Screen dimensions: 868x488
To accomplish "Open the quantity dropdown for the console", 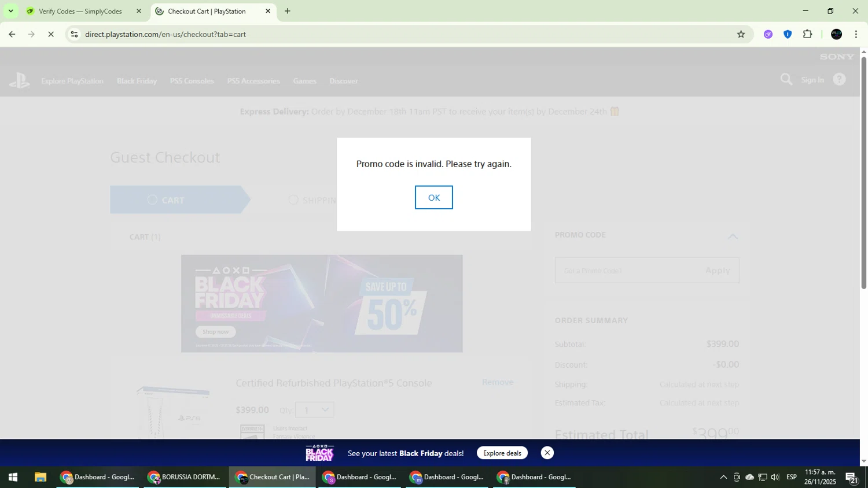I will tap(315, 410).
